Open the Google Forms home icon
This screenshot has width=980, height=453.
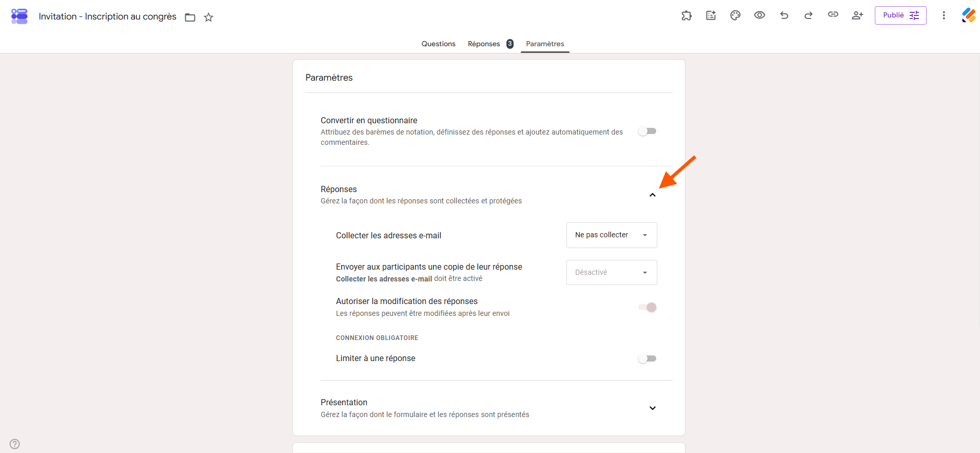tap(19, 16)
